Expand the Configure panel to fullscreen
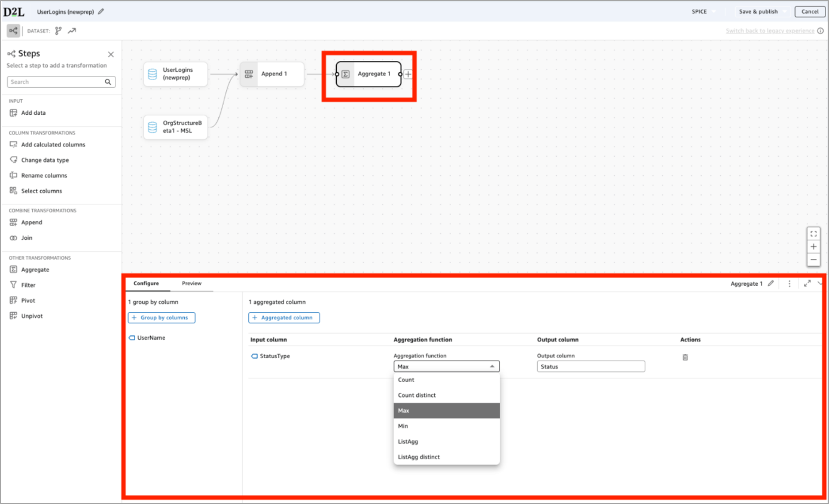 [x=806, y=283]
